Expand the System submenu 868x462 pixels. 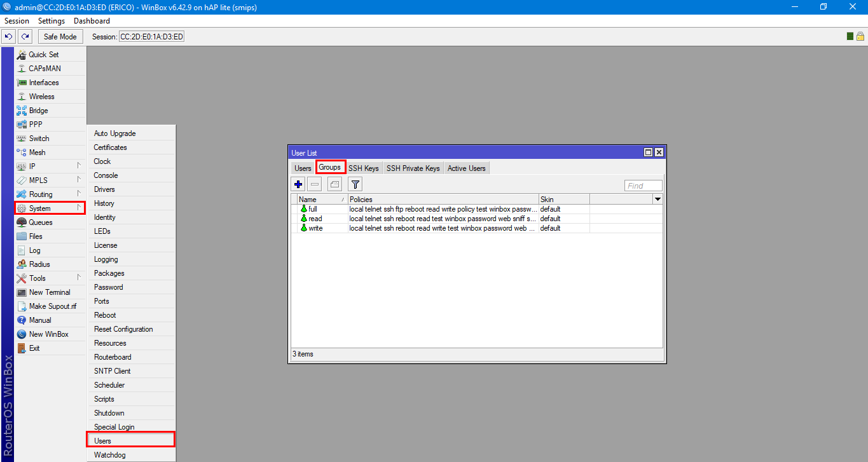50,208
